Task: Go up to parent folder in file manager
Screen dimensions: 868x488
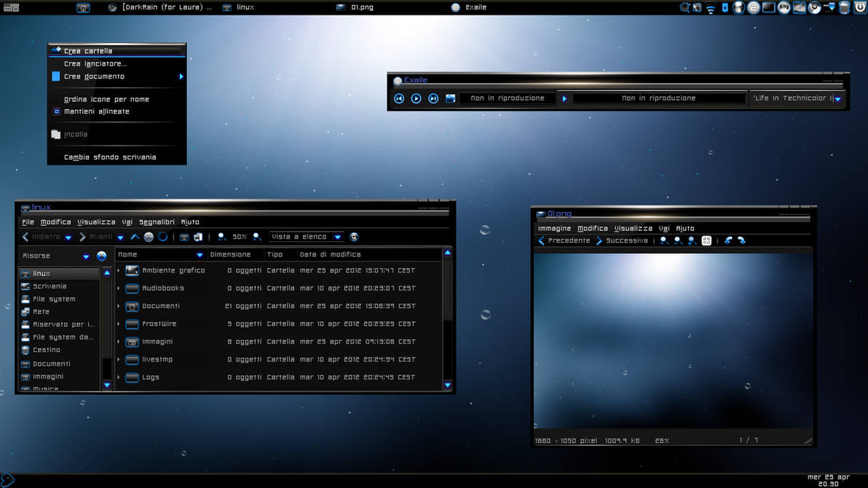Action: coord(135,237)
